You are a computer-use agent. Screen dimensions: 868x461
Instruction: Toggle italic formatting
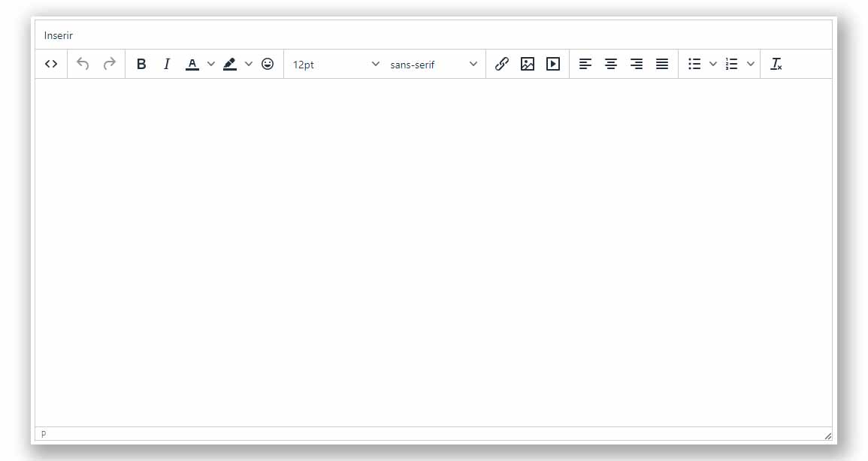[x=167, y=64]
